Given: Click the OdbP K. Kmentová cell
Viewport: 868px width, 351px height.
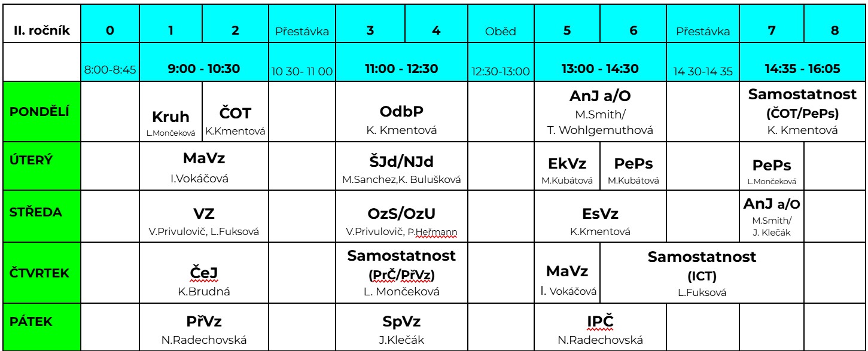Looking at the screenshot, I should tap(402, 112).
